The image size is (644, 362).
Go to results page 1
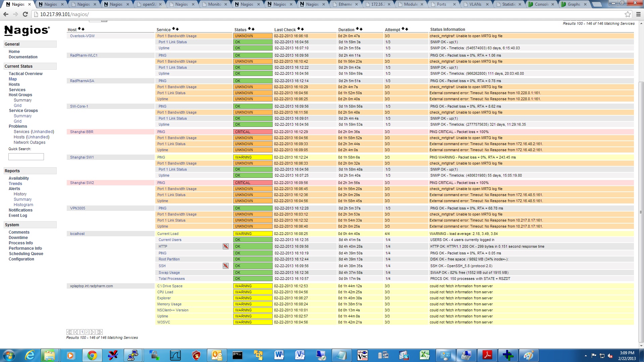coord(82,332)
